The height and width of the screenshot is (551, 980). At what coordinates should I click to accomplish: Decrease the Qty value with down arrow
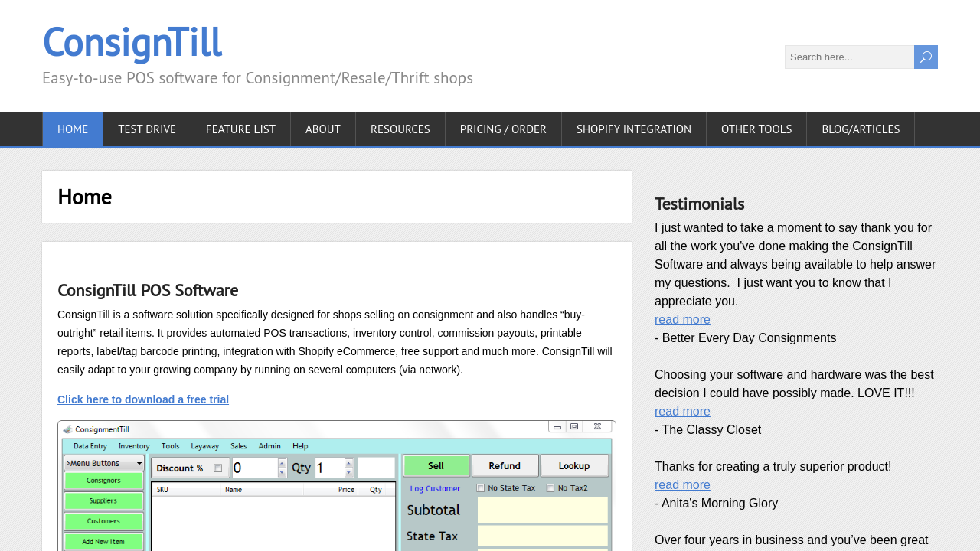click(349, 473)
